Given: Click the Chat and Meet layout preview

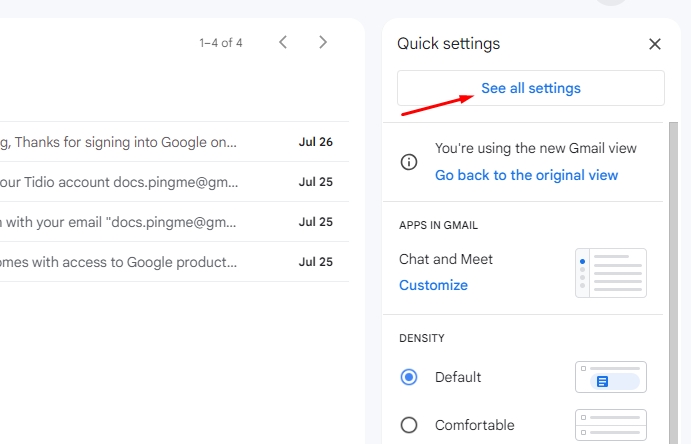Looking at the screenshot, I should pos(610,273).
